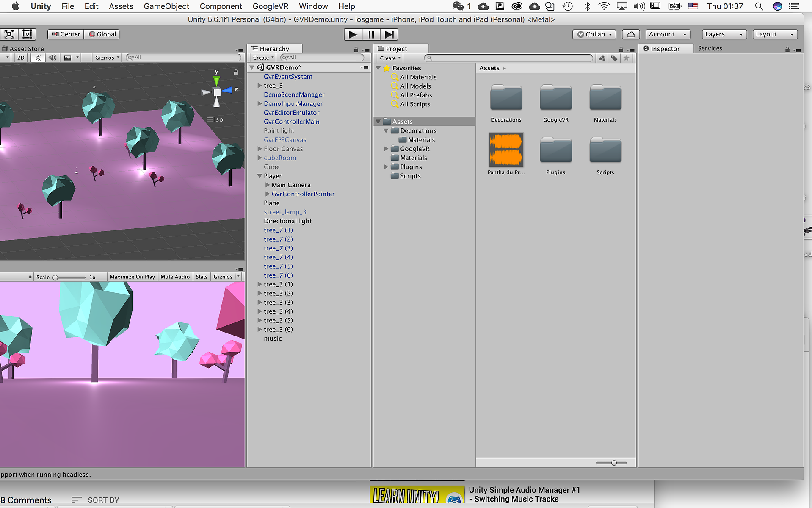Open GVRDemo scene context menu icon
This screenshot has width=812, height=508.
365,67
